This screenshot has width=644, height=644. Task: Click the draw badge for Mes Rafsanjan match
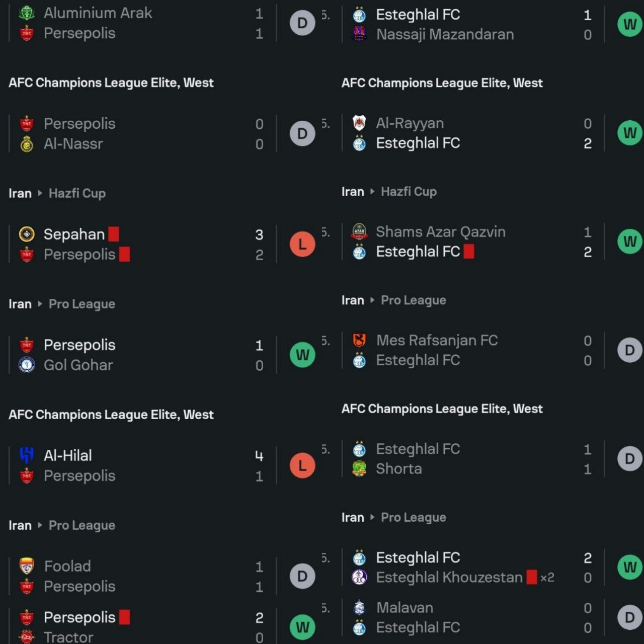tap(630, 350)
